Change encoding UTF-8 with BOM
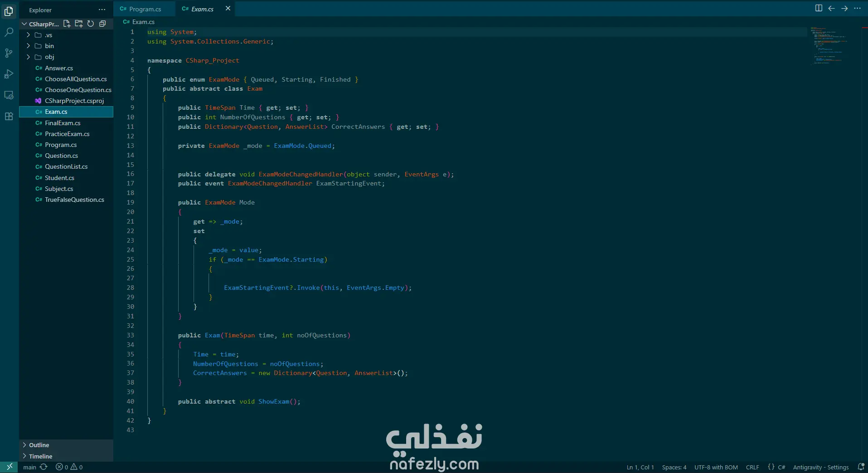Image resolution: width=868 pixels, height=473 pixels. pos(716,467)
